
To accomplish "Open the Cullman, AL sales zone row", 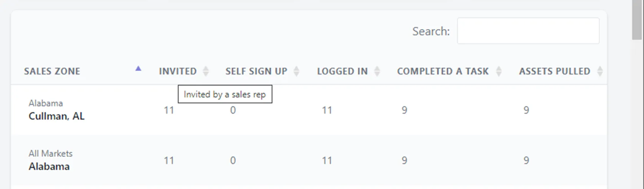I will tap(57, 116).
